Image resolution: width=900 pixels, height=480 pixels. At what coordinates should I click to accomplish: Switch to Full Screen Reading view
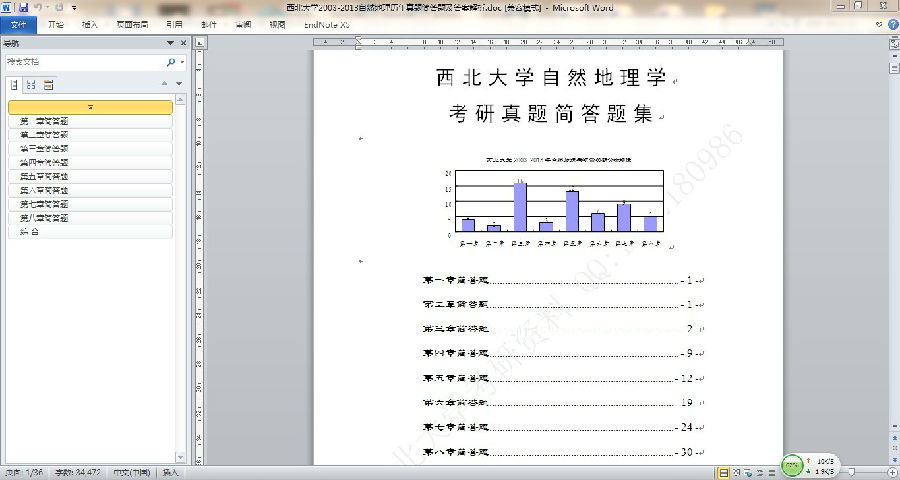point(736,473)
